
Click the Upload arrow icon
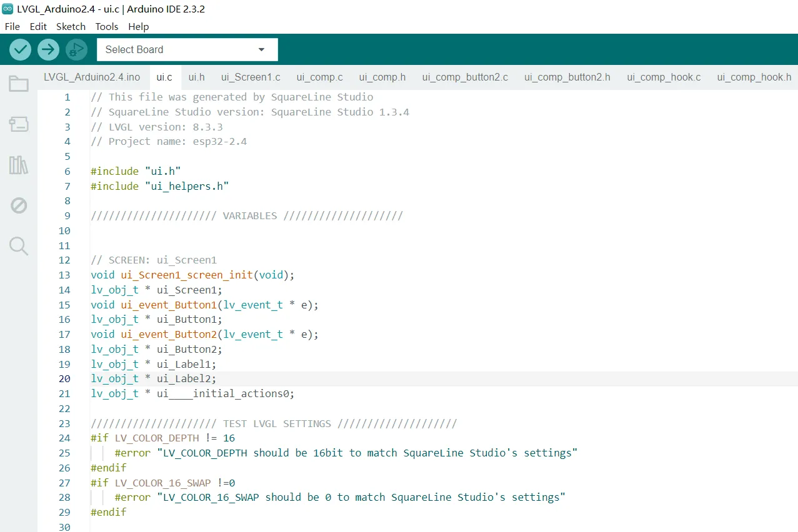tap(48, 49)
